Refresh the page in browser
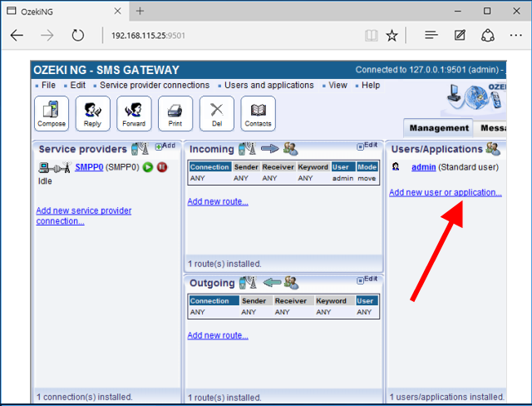This screenshot has width=532, height=406. [78, 36]
